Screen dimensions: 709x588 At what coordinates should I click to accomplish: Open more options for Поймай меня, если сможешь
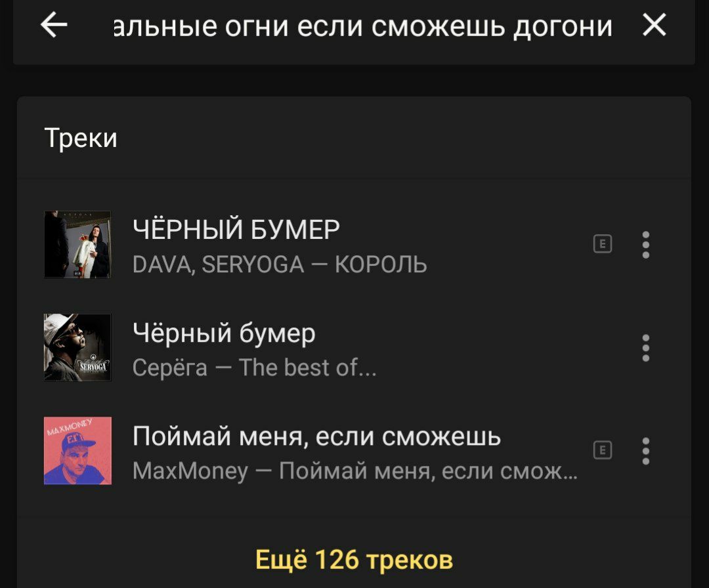646,451
